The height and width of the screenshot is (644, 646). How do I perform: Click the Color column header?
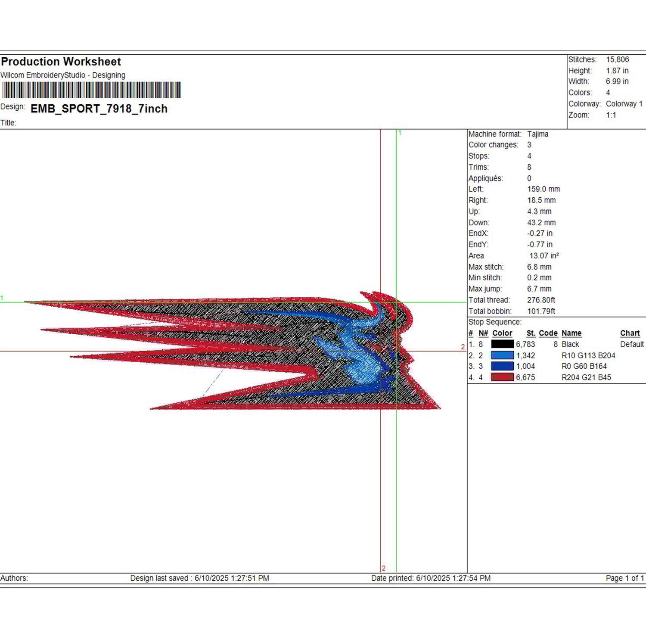coord(502,333)
